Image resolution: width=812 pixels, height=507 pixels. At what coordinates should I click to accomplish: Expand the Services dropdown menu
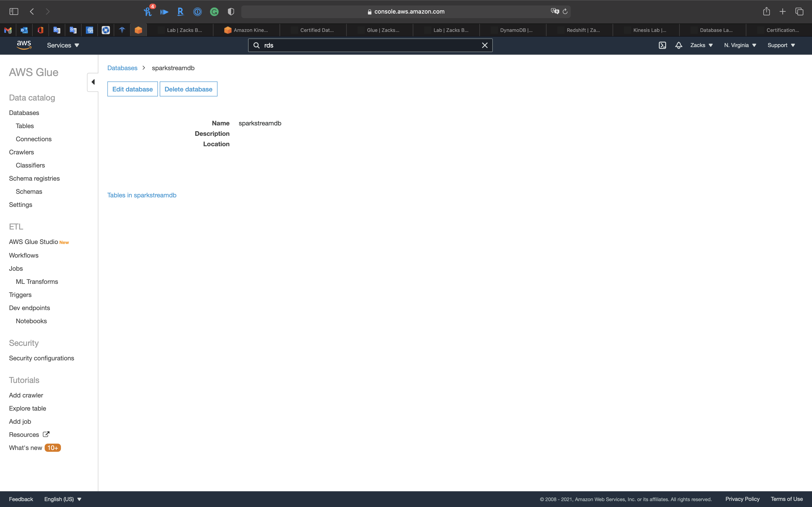63,45
